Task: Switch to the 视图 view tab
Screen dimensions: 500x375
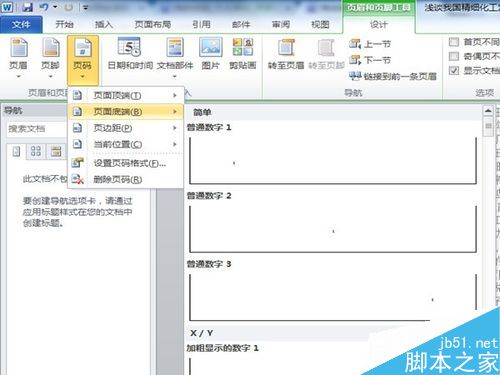Action: [x=320, y=24]
